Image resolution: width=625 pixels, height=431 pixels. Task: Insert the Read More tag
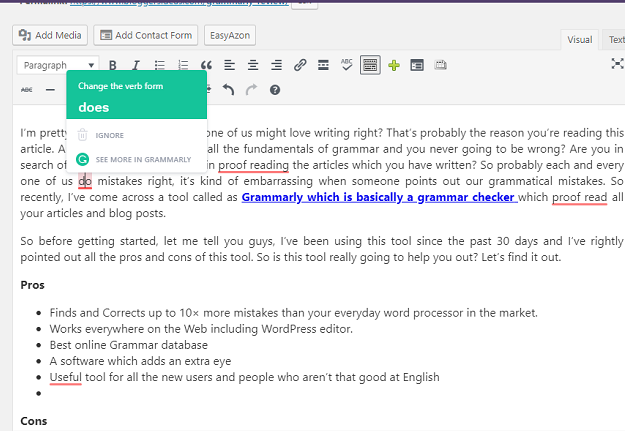click(323, 65)
